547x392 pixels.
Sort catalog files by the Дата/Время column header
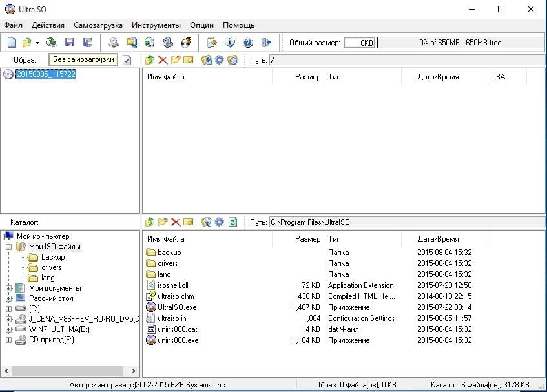point(450,239)
